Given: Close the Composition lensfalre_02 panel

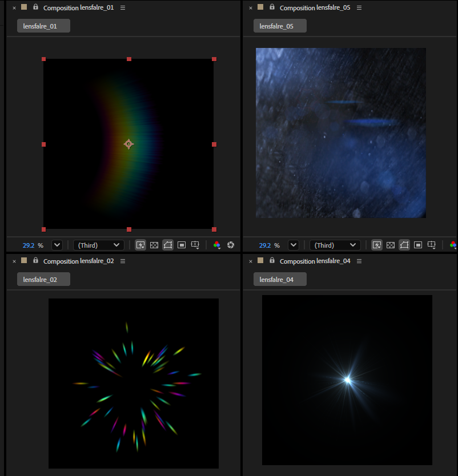Looking at the screenshot, I should point(14,261).
